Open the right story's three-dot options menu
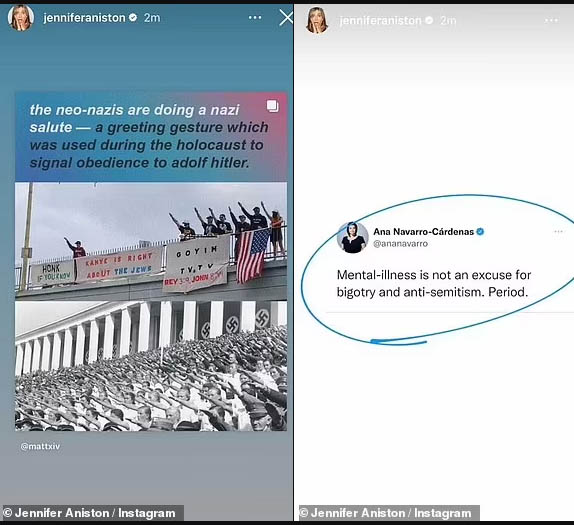 (551, 21)
